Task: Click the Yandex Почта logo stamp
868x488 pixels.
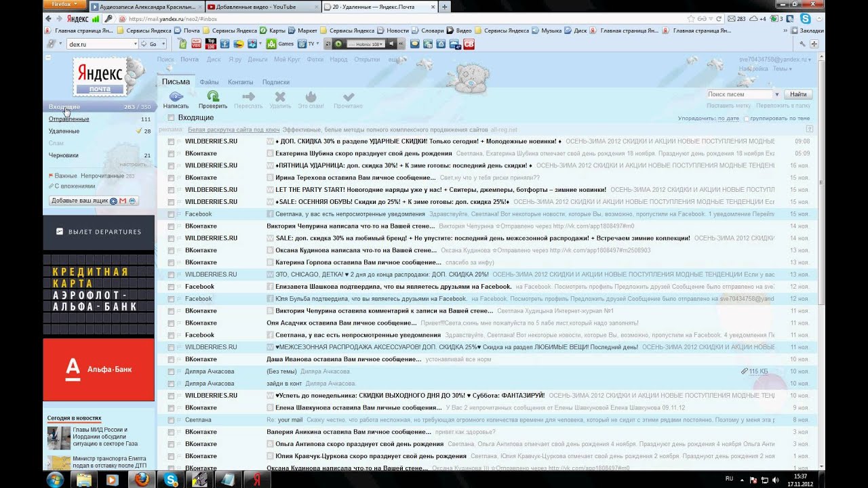Action: 100,76
